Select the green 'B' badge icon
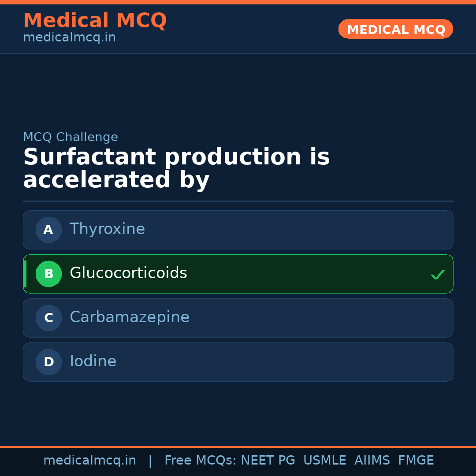Image resolution: width=476 pixels, height=476 pixels. [x=48, y=274]
